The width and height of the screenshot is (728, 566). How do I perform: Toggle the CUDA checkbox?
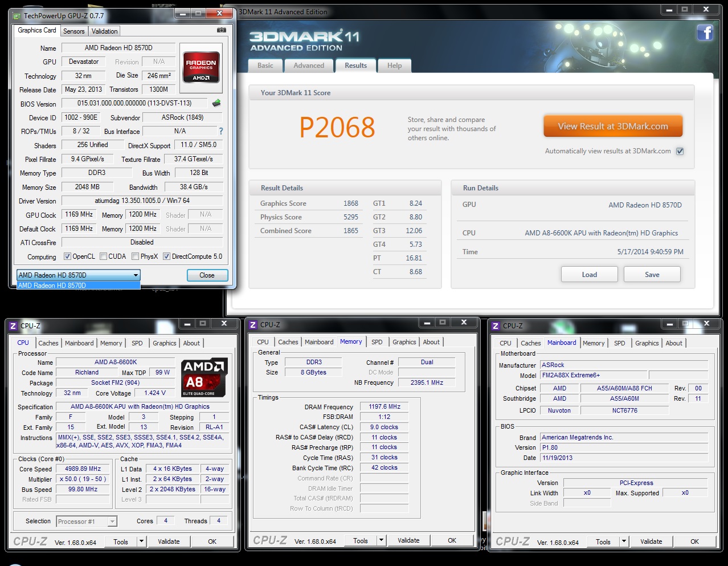pos(104,256)
